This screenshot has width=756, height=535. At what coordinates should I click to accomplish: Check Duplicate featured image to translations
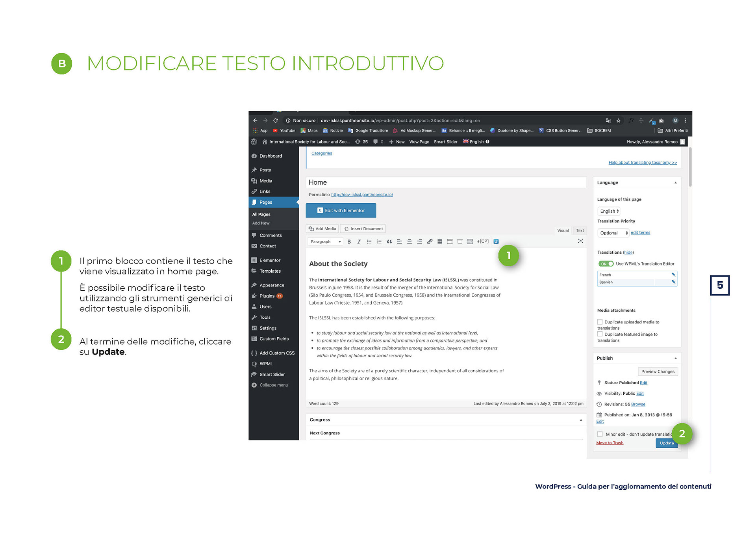tap(600, 334)
